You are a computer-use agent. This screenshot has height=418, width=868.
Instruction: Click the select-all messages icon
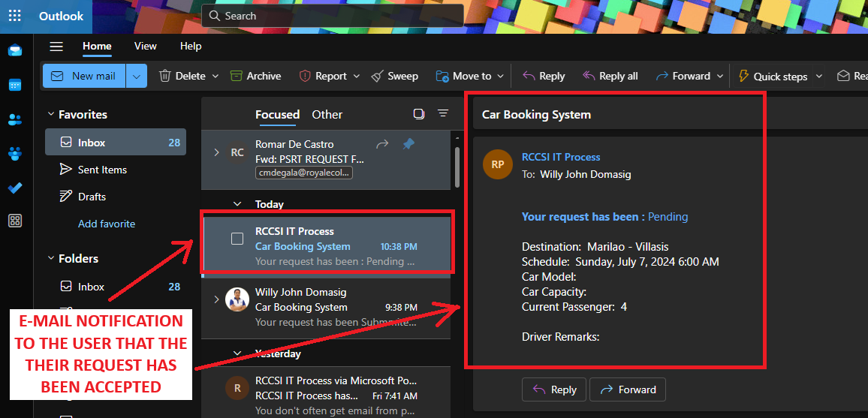click(x=418, y=114)
